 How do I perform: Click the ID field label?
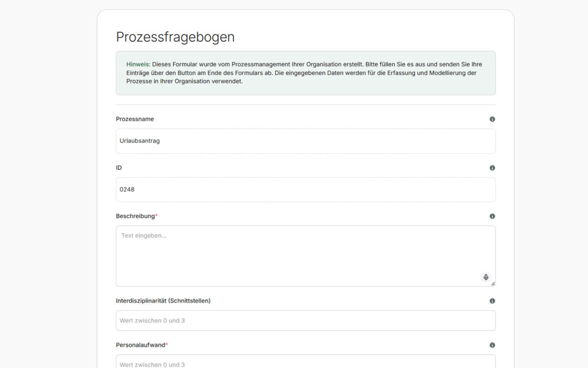pos(119,168)
